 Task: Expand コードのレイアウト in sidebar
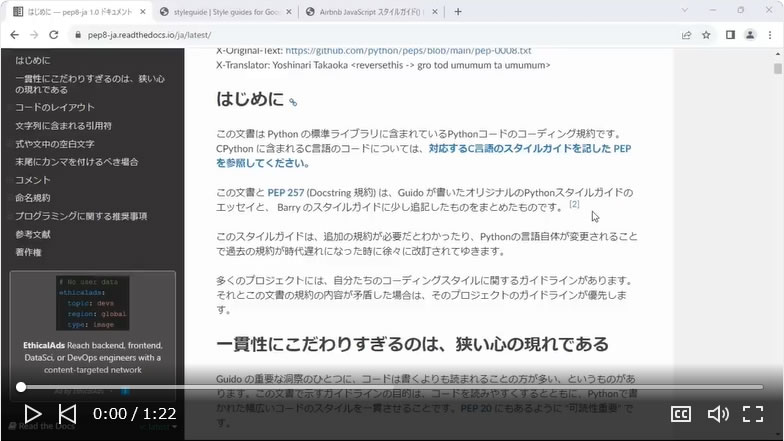[54, 108]
